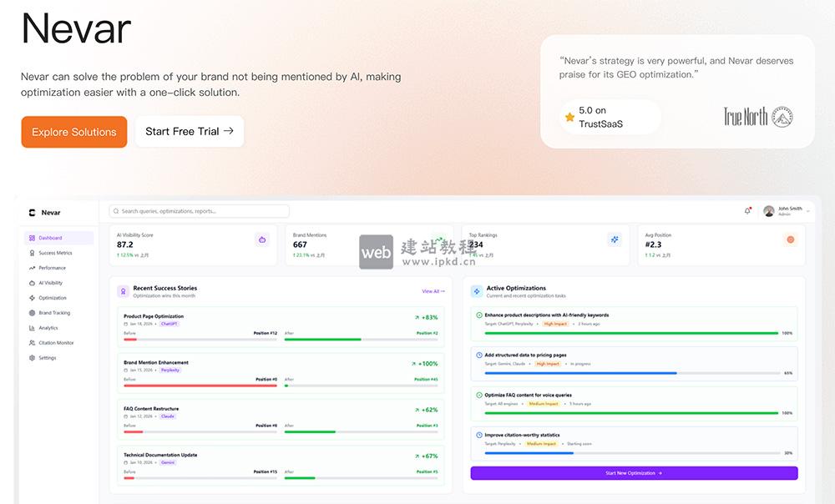Viewport: 835px width, 504px height.
Task: Go to Brand Tracking in the sidebar
Action: (54, 313)
